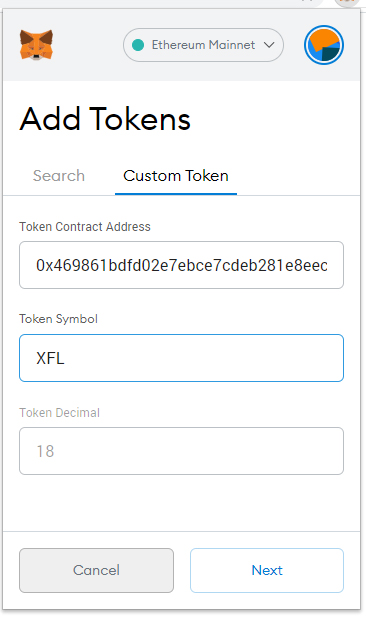Open the account avatar menu
The image size is (366, 623).
tap(324, 45)
